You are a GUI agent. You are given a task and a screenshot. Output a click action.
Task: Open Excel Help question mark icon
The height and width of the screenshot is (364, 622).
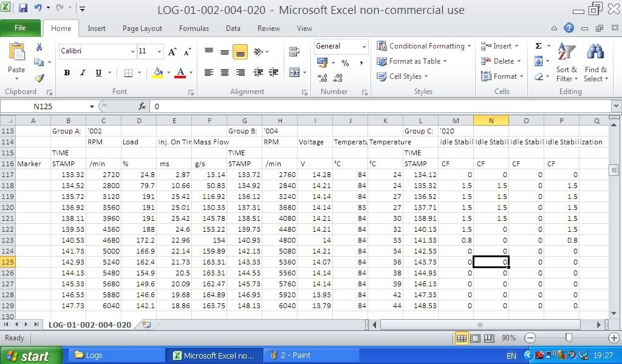(569, 28)
